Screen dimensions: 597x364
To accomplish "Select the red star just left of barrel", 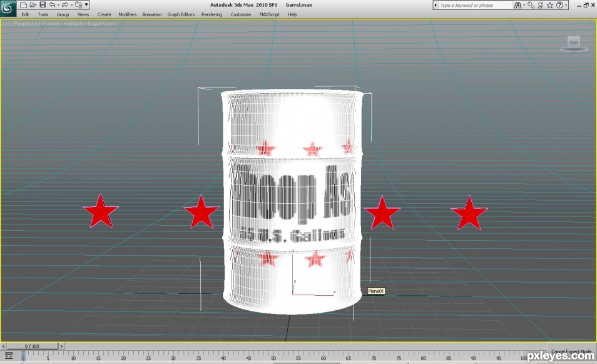I will pos(201,212).
